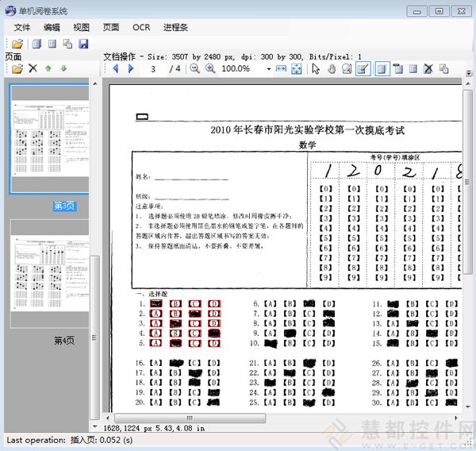Go to previous page blue arrow

pyautogui.click(x=116, y=69)
